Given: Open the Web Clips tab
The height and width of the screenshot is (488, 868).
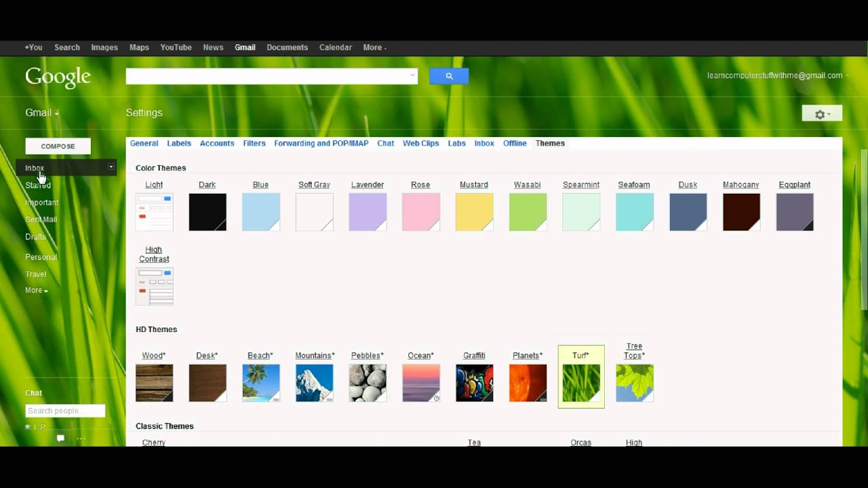Looking at the screenshot, I should 421,143.
